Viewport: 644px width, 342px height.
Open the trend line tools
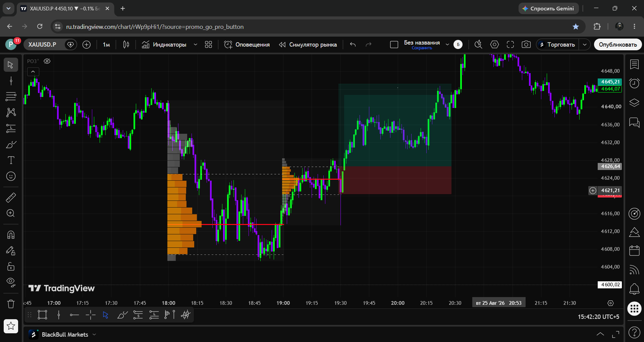tap(11, 80)
